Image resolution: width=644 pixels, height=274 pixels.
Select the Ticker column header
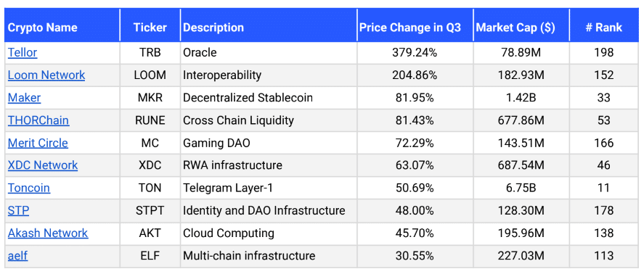[x=150, y=28]
